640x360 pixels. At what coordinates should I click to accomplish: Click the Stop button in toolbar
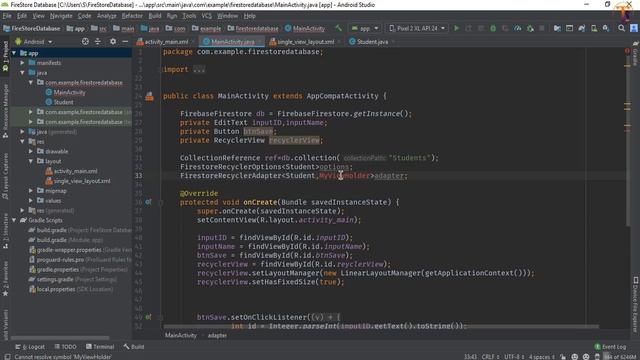coord(542,28)
